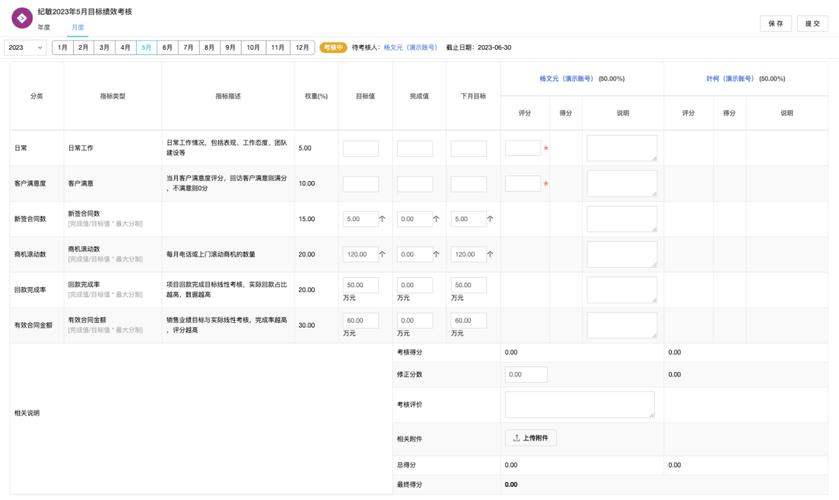This screenshot has height=500, width=839.
Task: Open the 2023 year dropdown
Action: click(x=25, y=48)
